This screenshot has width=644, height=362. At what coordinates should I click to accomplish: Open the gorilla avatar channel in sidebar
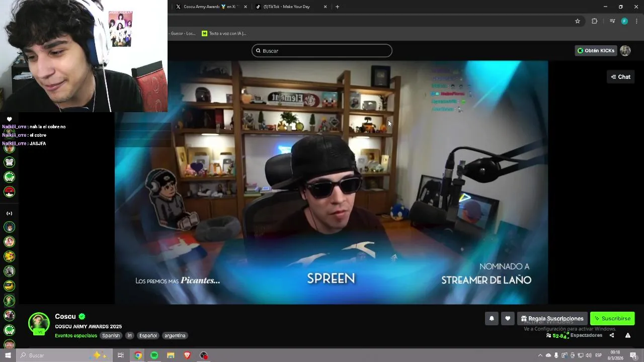pyautogui.click(x=9, y=162)
